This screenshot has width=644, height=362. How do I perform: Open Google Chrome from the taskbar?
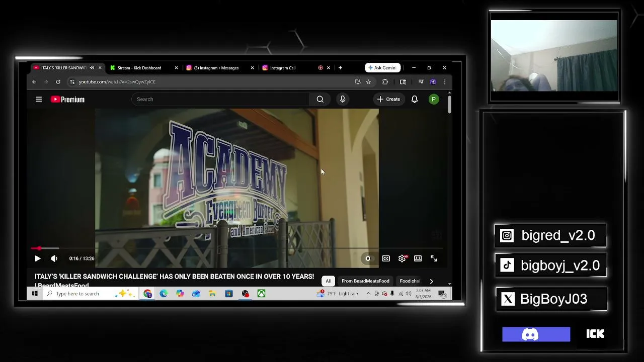click(x=147, y=294)
